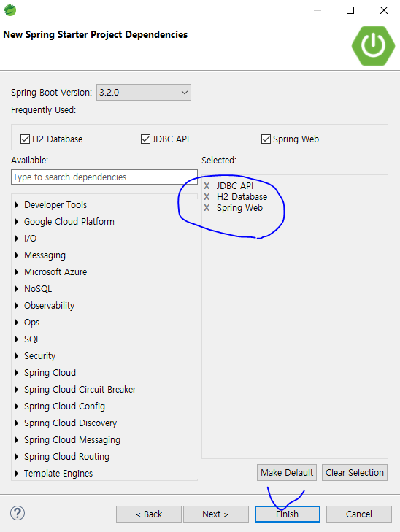Expand Spring Cloud Messaging category

click(x=17, y=440)
